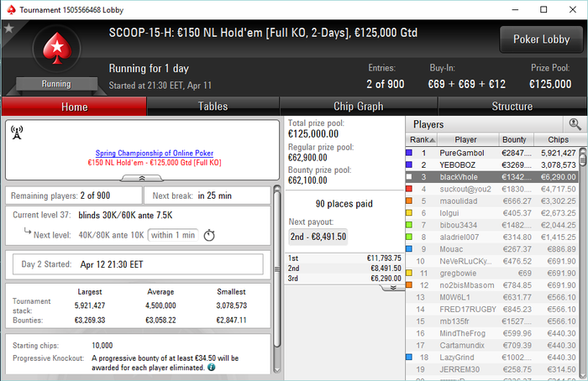
Task: Click orange color tag next to maoulidad
Action: pos(409,201)
